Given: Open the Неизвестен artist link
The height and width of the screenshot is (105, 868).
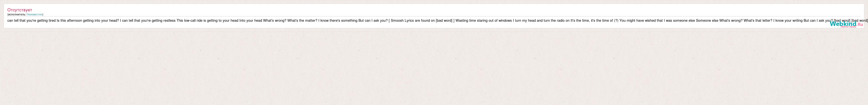Looking at the screenshot, I should click(x=35, y=14).
